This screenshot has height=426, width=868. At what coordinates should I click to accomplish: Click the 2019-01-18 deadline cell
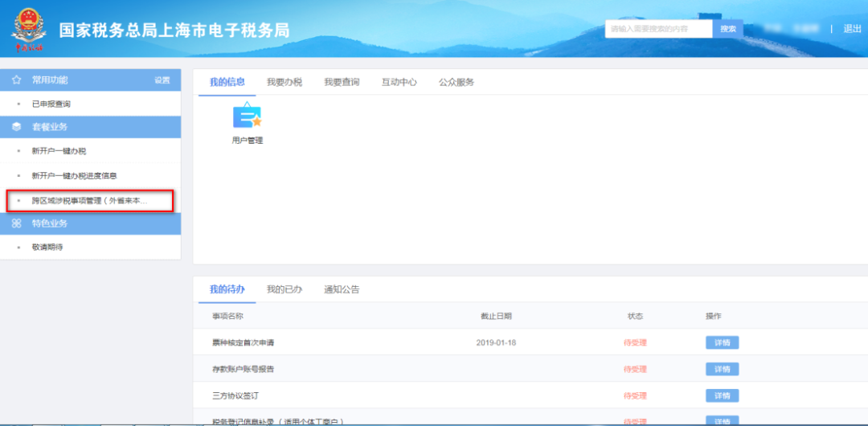point(496,342)
